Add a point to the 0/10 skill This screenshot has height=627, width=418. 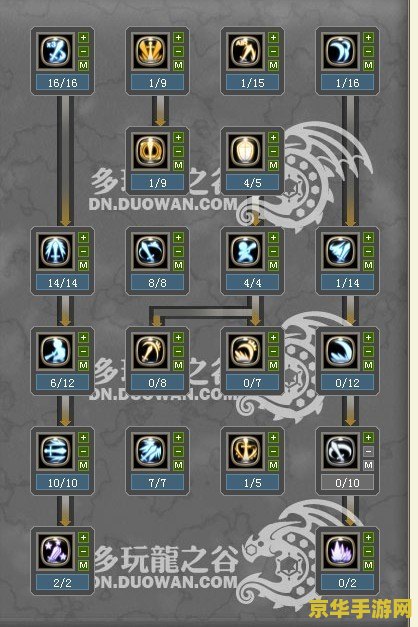(x=368, y=437)
